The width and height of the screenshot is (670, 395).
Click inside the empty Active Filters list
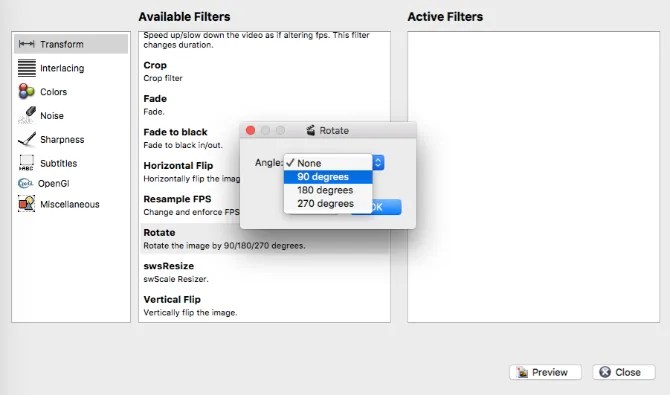click(533, 177)
